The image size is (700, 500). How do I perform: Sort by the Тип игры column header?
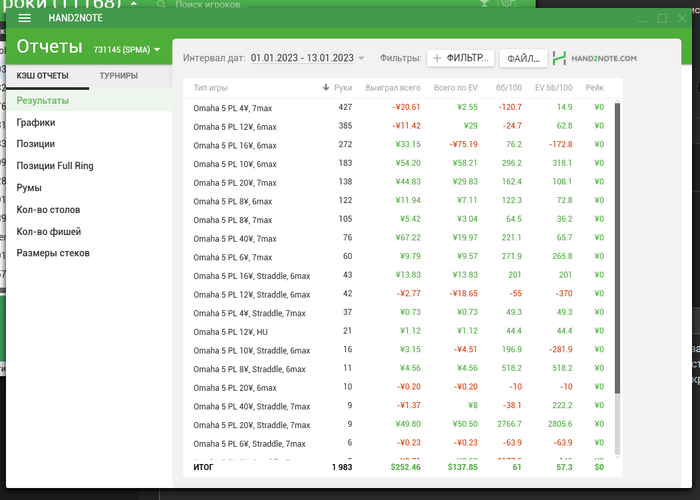pos(210,88)
